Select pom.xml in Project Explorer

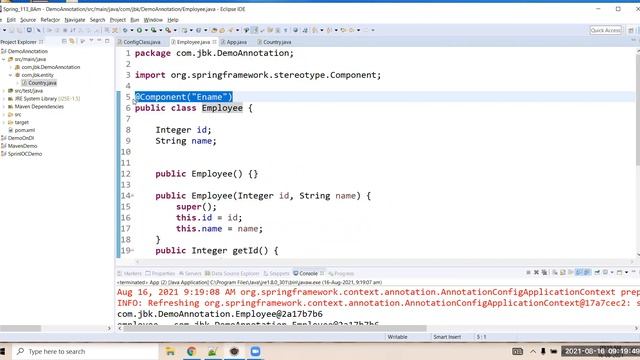tap(24, 130)
